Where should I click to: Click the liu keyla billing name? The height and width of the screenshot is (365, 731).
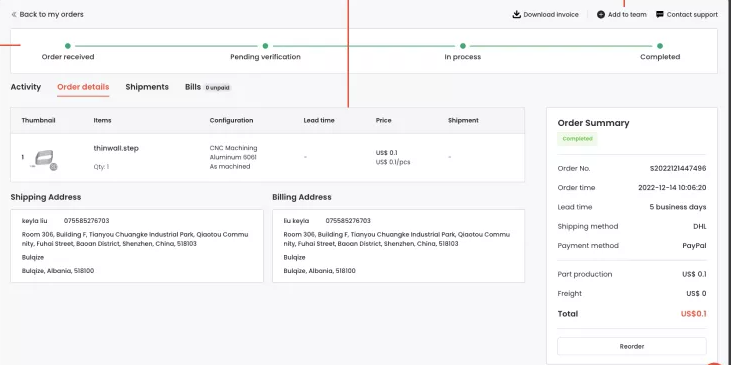point(296,220)
